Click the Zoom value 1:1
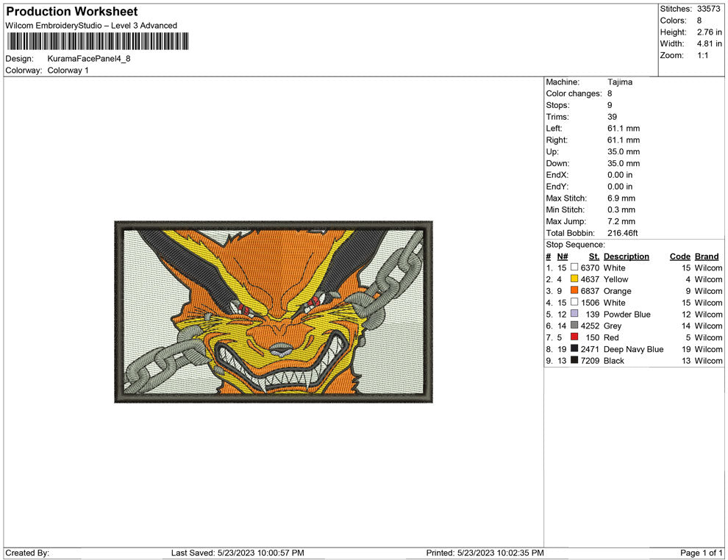 click(702, 55)
